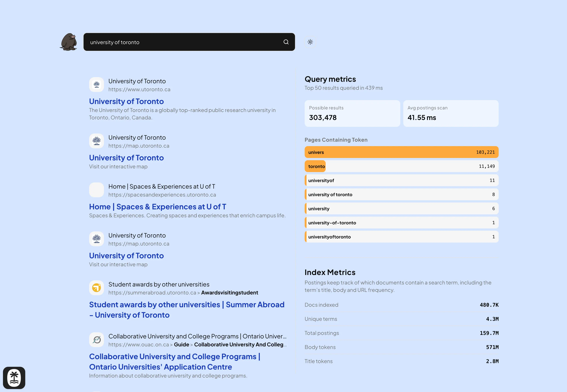Click the OUAC result favicon
The image size is (567, 392).
coord(96,340)
